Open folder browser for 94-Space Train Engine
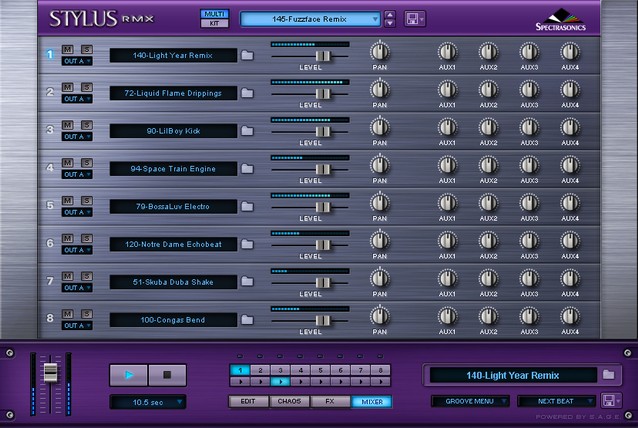 pos(247,169)
